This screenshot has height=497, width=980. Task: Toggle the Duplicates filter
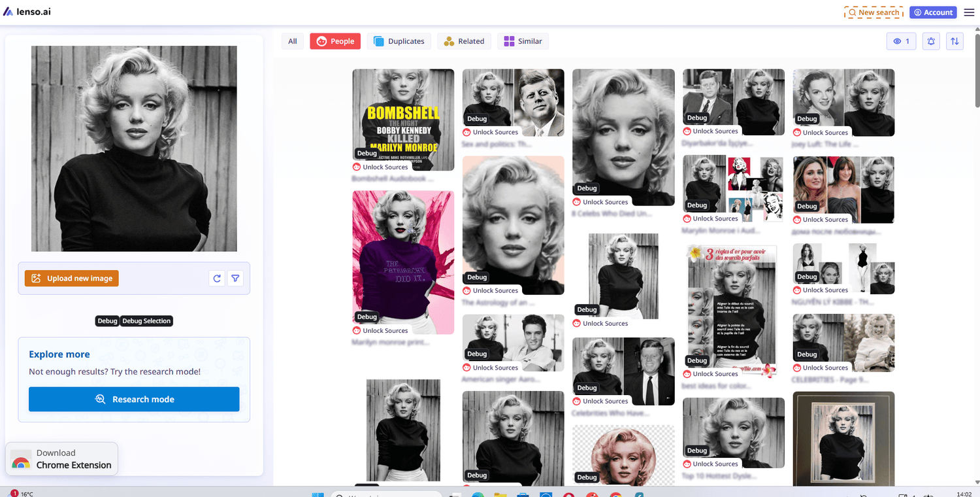tap(399, 41)
